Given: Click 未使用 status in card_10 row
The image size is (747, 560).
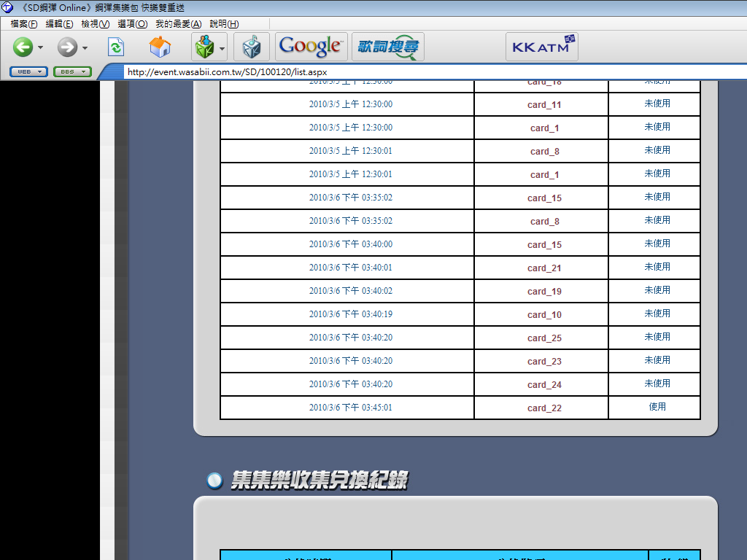Looking at the screenshot, I should tap(657, 314).
